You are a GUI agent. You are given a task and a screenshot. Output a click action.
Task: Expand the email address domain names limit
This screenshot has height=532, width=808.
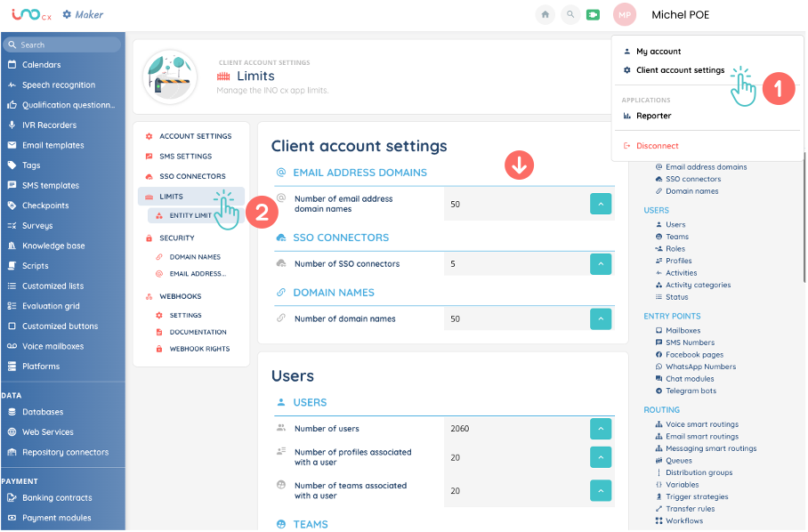tap(601, 204)
